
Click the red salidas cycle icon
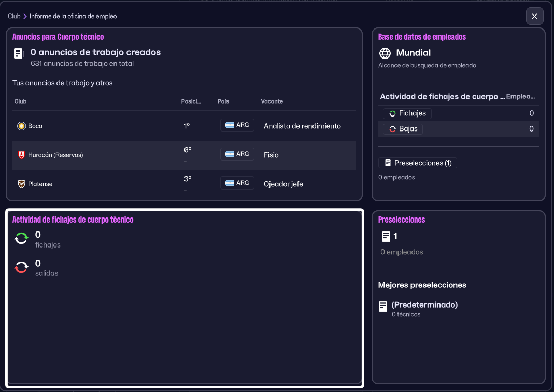tap(21, 267)
